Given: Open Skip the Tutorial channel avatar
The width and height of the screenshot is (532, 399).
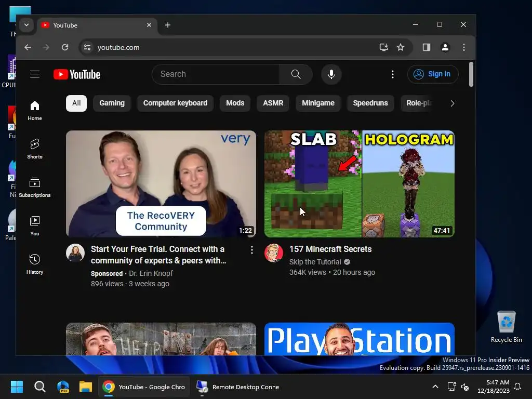Looking at the screenshot, I should [x=274, y=253].
